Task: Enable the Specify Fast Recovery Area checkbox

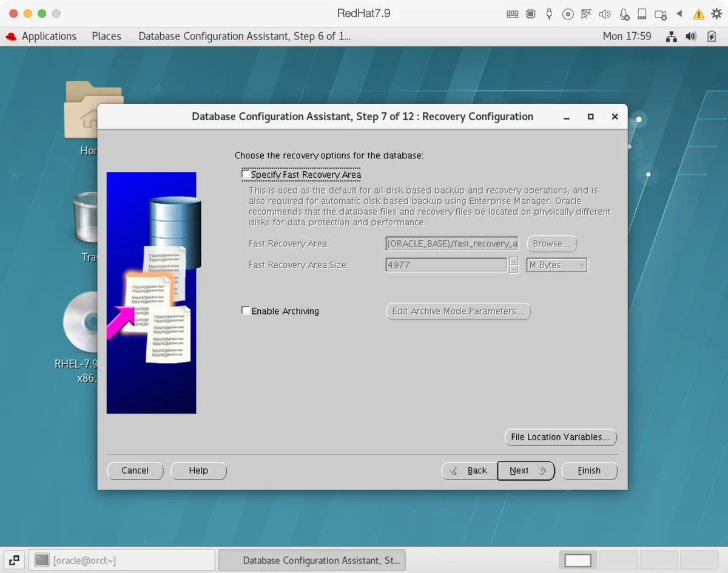Action: (246, 174)
